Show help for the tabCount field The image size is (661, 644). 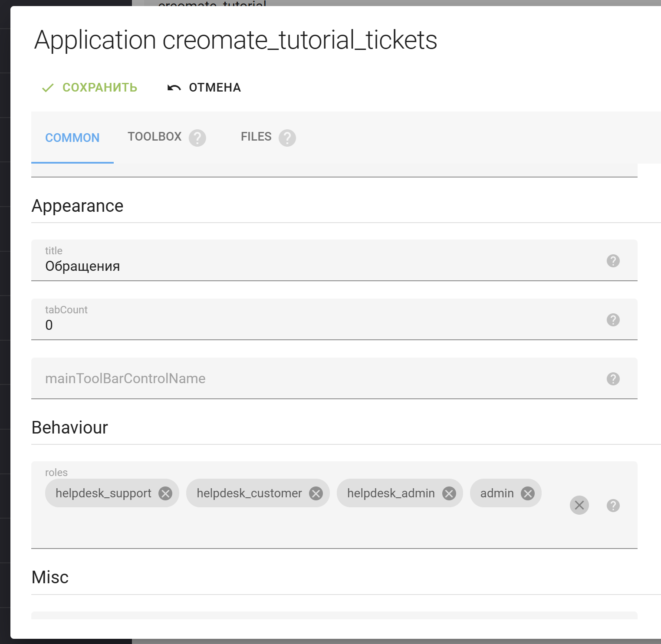[x=613, y=320]
